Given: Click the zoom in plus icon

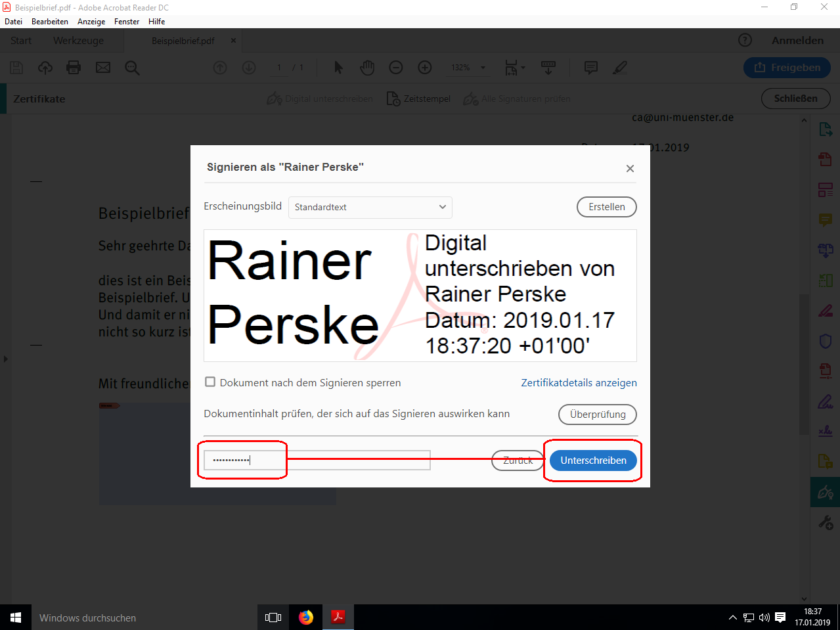Looking at the screenshot, I should (x=425, y=68).
